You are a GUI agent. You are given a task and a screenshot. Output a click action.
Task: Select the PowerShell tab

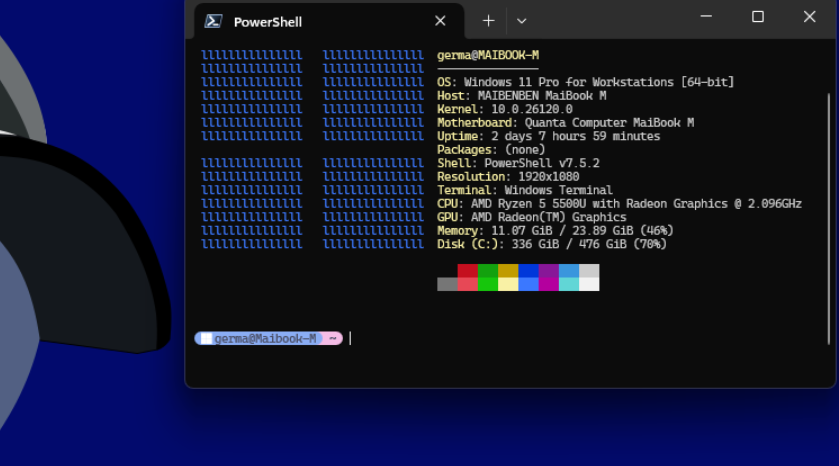(329, 21)
